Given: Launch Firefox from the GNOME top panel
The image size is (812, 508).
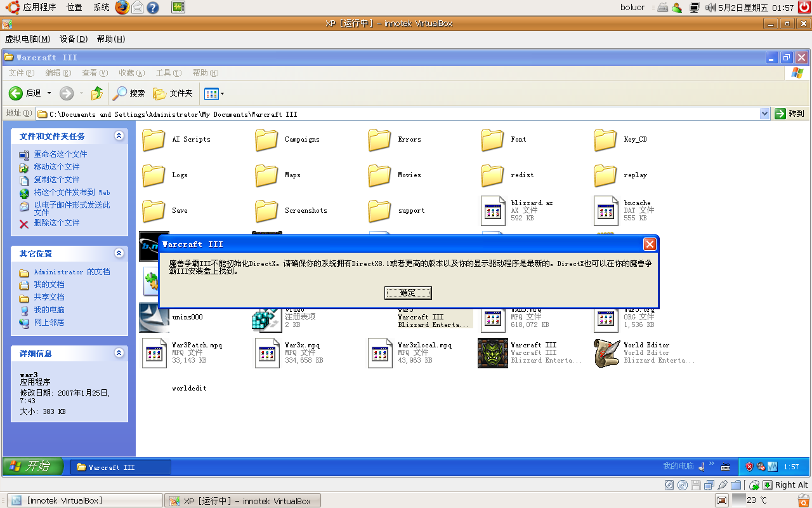Looking at the screenshot, I should (122, 8).
